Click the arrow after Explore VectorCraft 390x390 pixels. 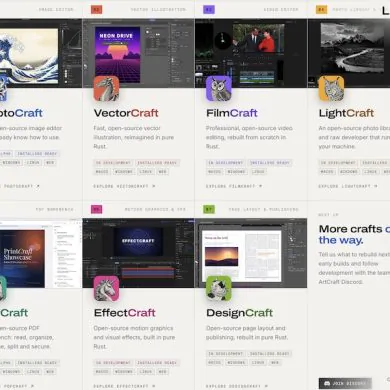[154, 186]
